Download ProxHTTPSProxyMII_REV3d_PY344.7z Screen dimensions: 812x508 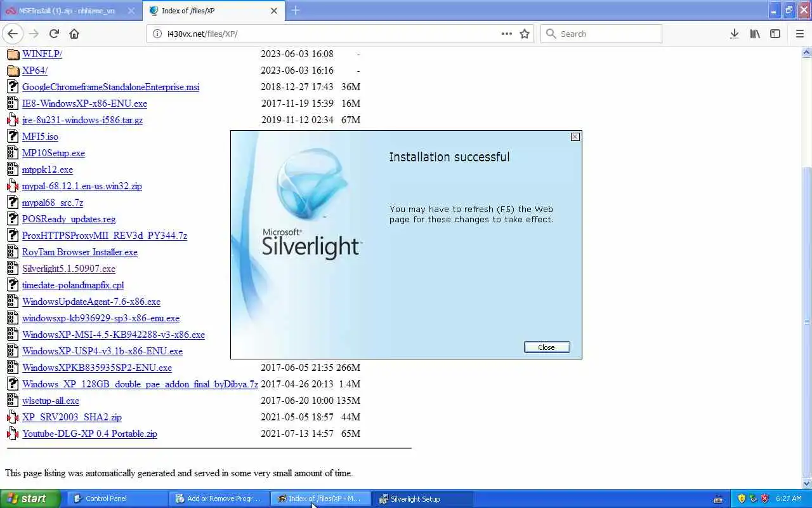click(105, 236)
